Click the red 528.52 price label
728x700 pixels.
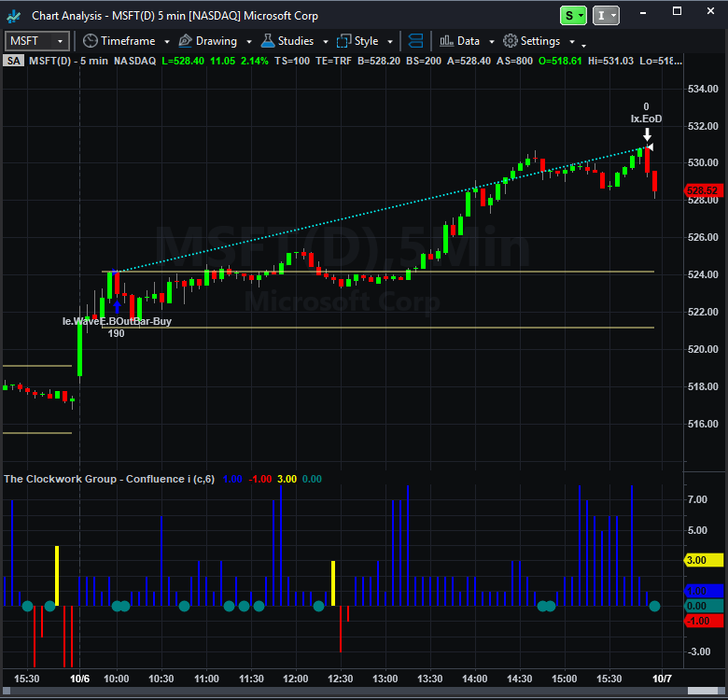tap(703, 190)
